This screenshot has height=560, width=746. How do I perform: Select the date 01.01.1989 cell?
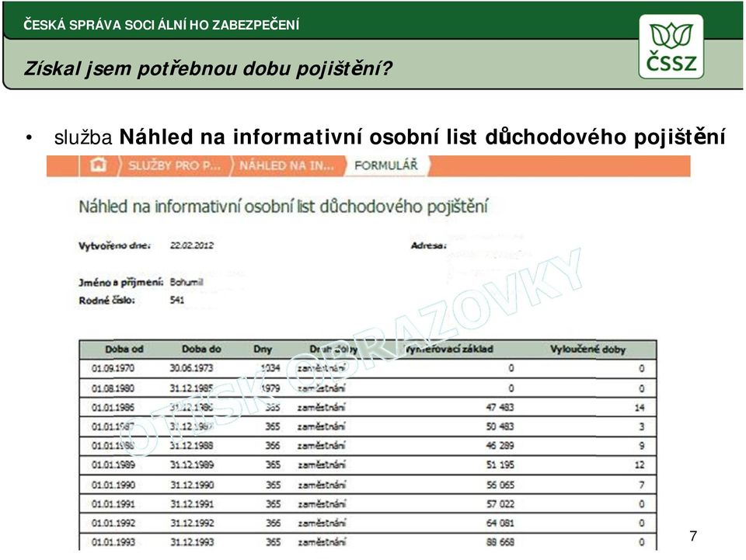[113, 465]
